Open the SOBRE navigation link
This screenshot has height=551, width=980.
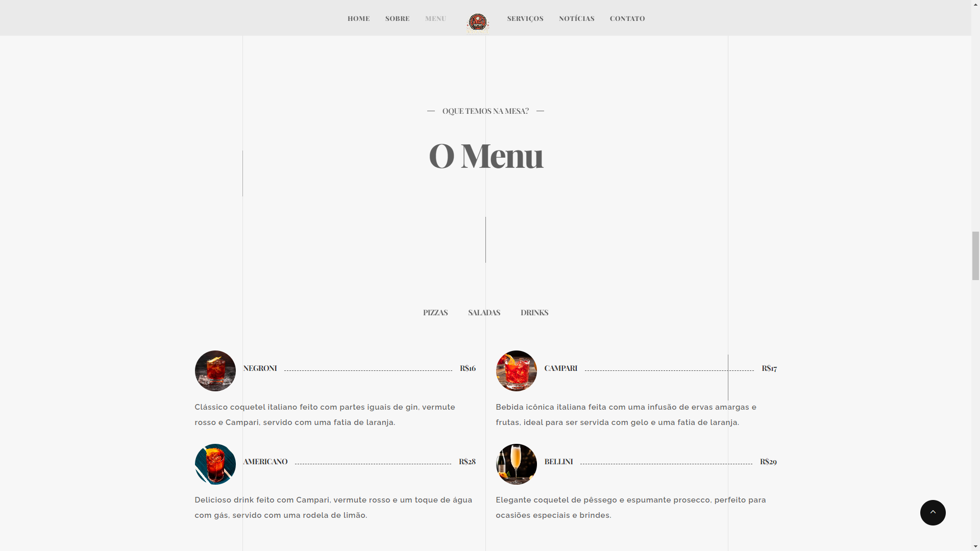(398, 18)
